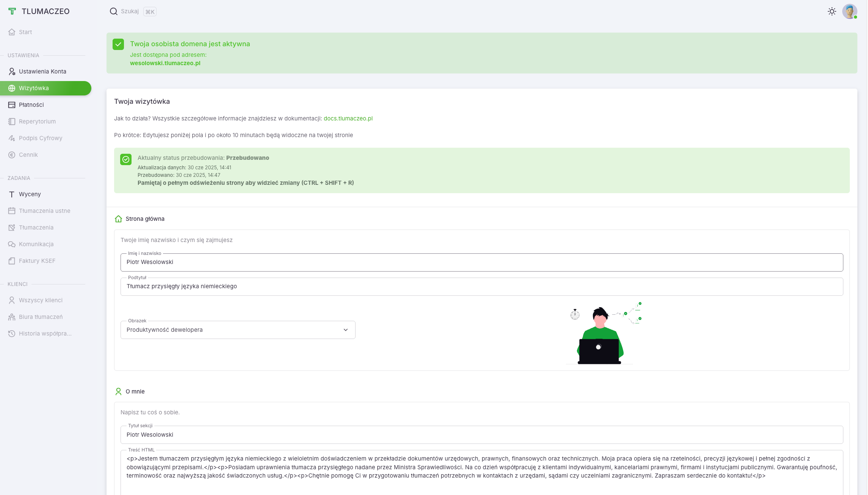868x495 pixels.
Task: Open Biura tłumaczeń clients list
Action: tap(41, 317)
